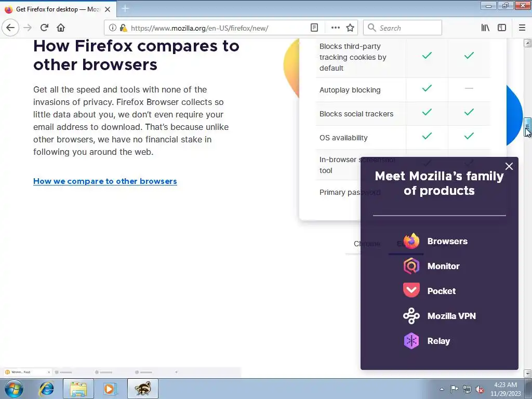
Task: Show sidebars using the sidebar icon
Action: pyautogui.click(x=502, y=28)
